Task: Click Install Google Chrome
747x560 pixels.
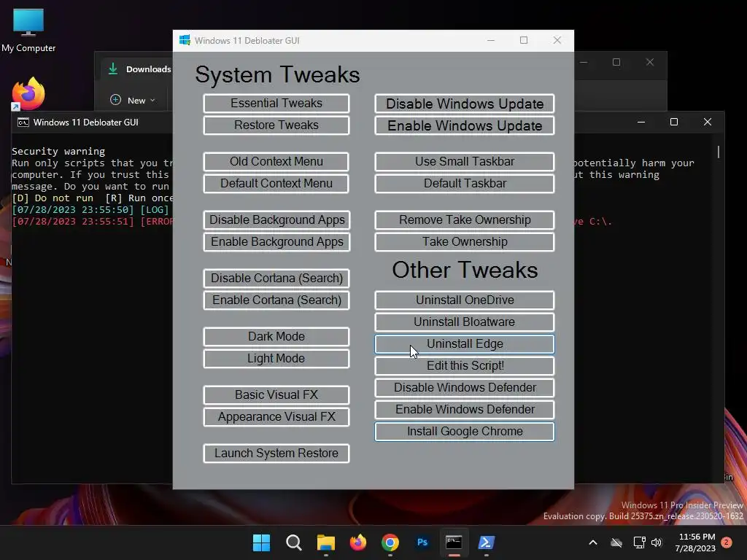Action: coord(465,432)
